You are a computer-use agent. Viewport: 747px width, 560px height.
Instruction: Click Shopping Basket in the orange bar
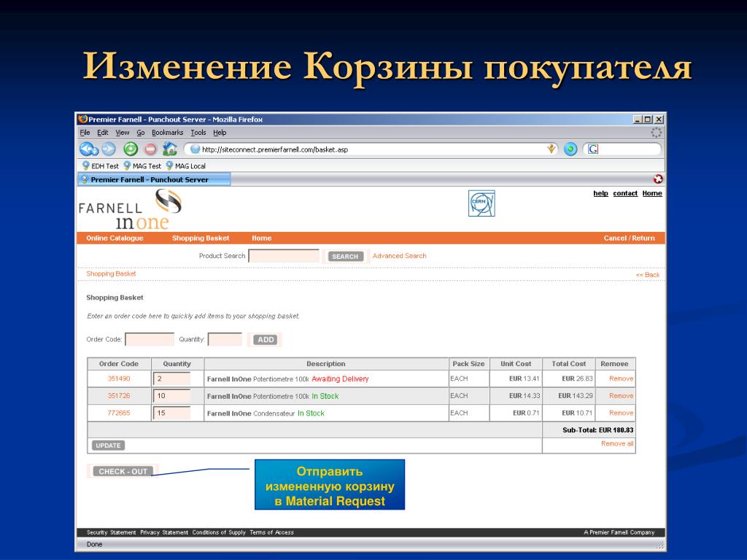[x=201, y=238]
